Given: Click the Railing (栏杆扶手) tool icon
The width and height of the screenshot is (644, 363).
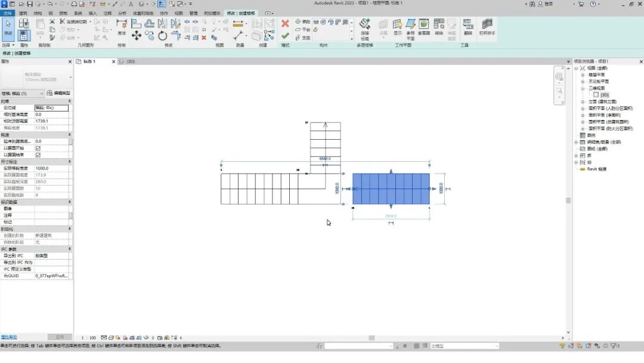Looking at the screenshot, I should coord(488,26).
